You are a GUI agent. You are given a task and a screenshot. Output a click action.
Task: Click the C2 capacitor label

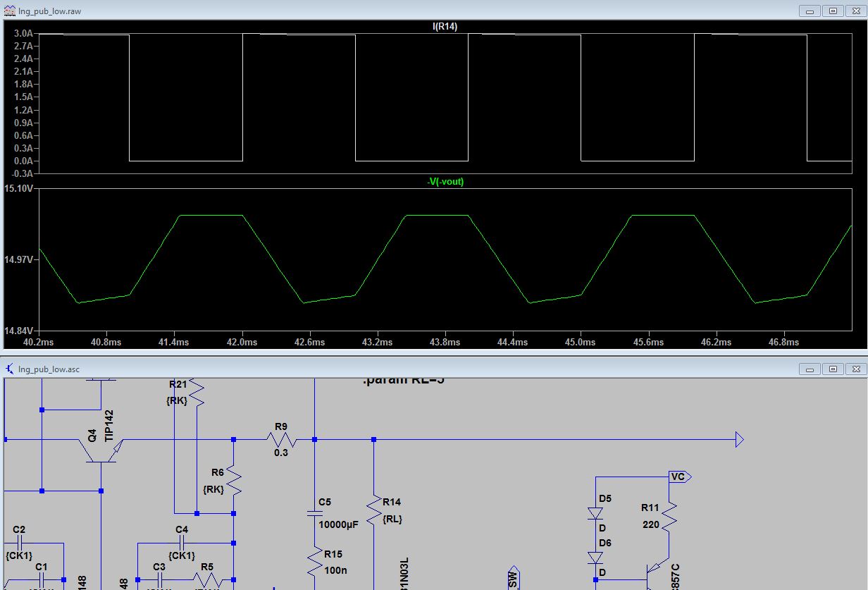point(19,529)
